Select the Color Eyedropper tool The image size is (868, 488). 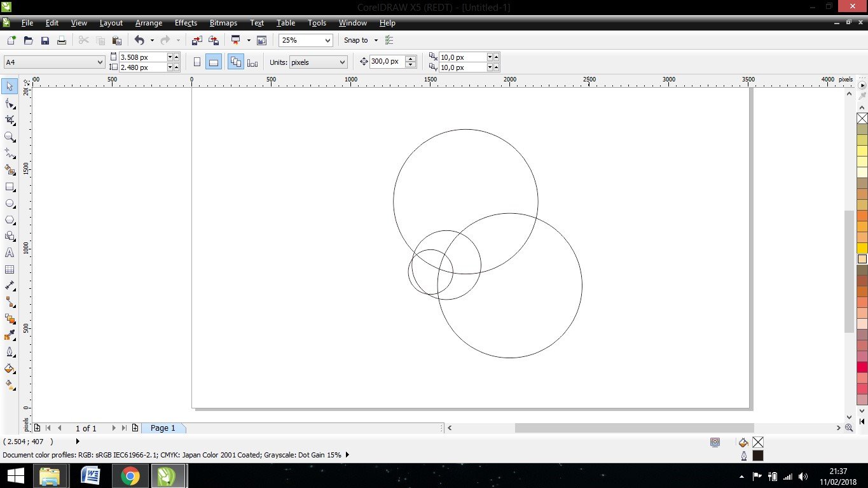coord(10,335)
